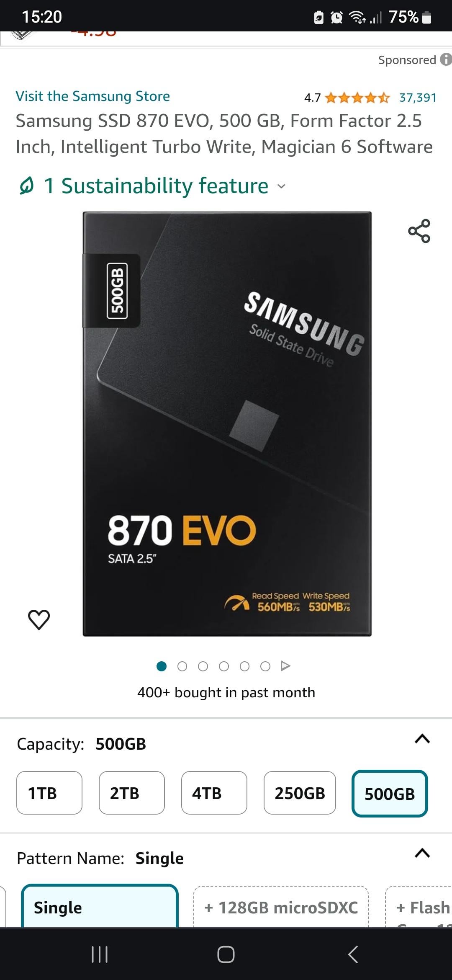Open the product video play icon
Image resolution: width=452 pixels, height=980 pixels.
click(x=285, y=666)
